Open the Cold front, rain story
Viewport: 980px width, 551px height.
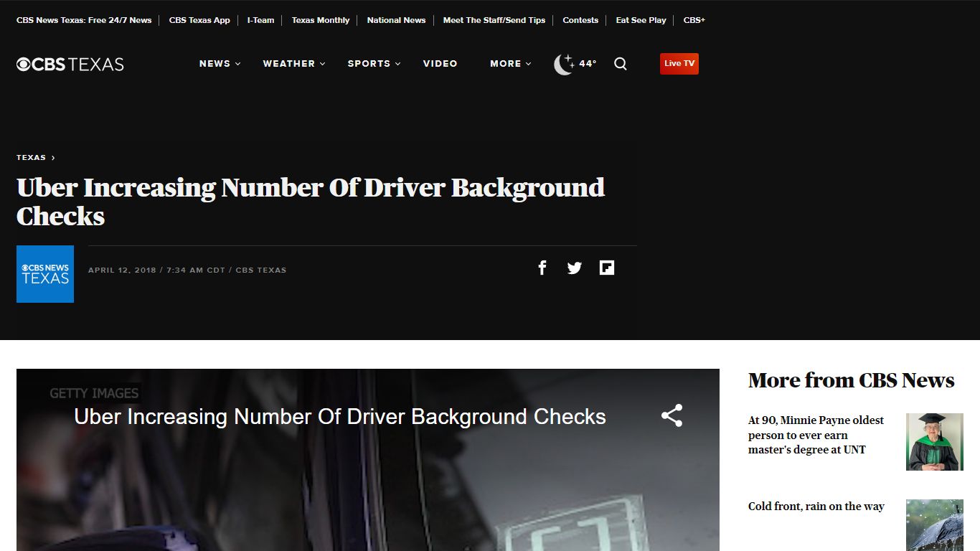[x=816, y=507]
